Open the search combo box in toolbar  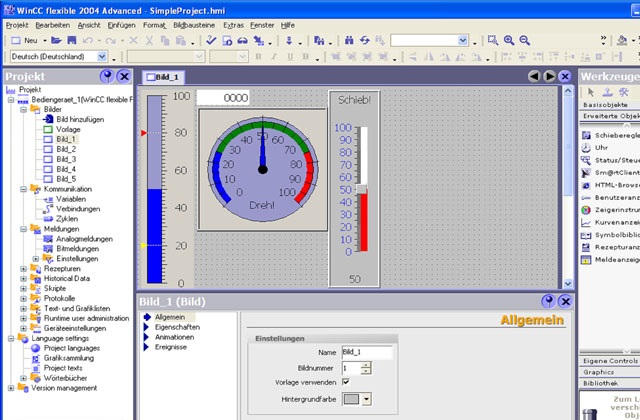(x=462, y=40)
